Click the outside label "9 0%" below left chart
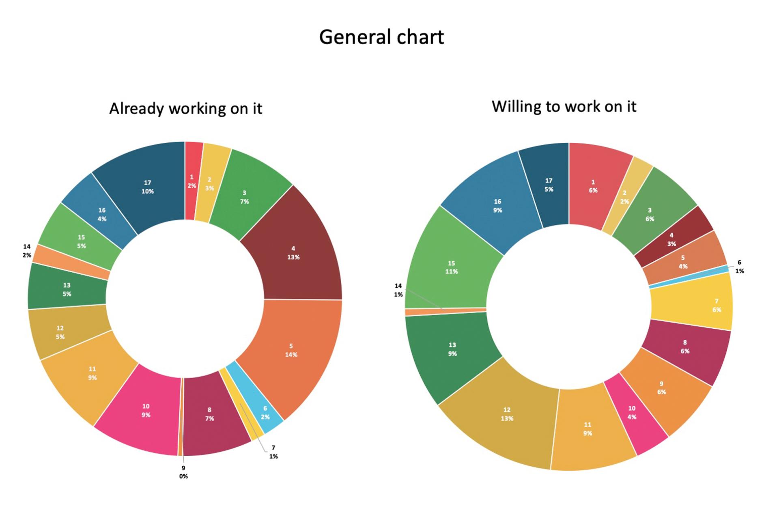The image size is (779, 532). pos(183,472)
